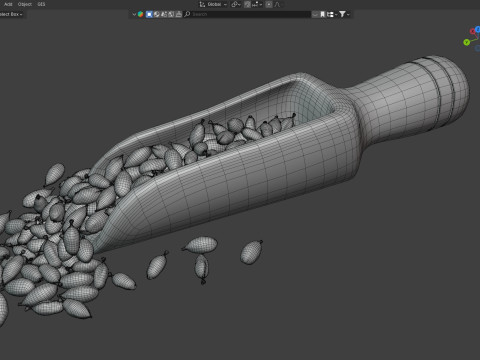Click the third display mode icon with small squares

[x=164, y=14]
